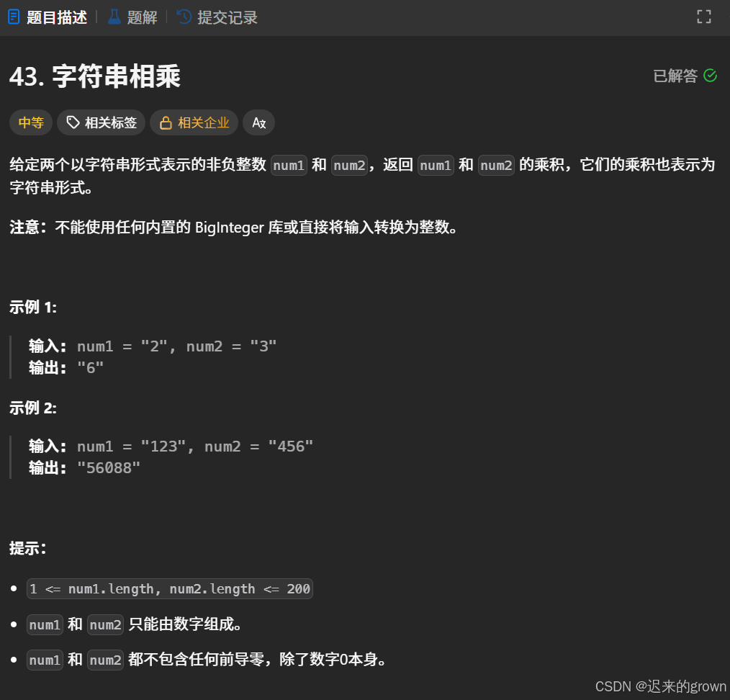Click the hint text 只能由数字组成
Image resolution: width=730 pixels, height=700 pixels.
coord(184,624)
